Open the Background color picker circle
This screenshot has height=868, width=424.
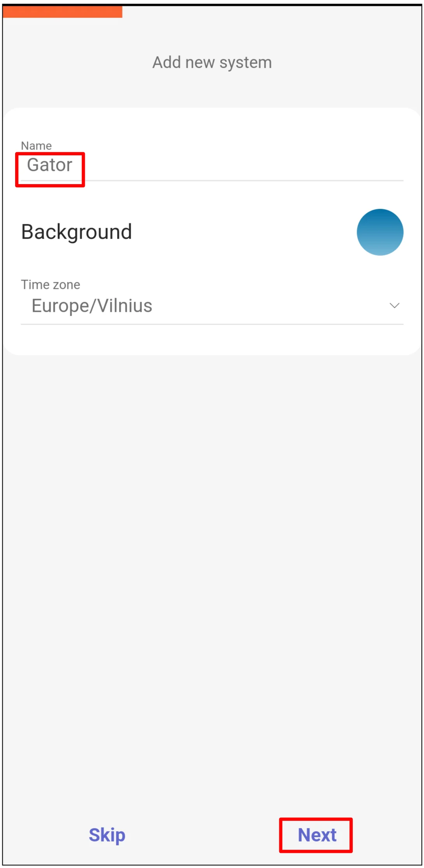point(380,232)
